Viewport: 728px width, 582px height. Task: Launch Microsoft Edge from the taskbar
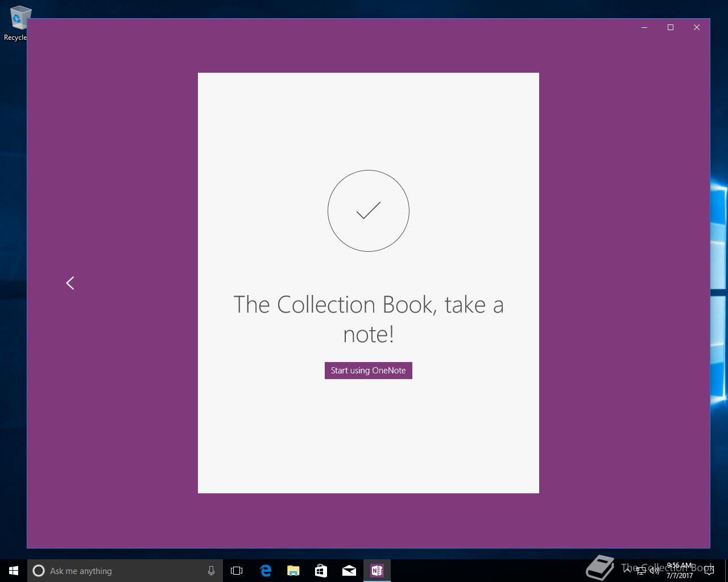(x=266, y=571)
